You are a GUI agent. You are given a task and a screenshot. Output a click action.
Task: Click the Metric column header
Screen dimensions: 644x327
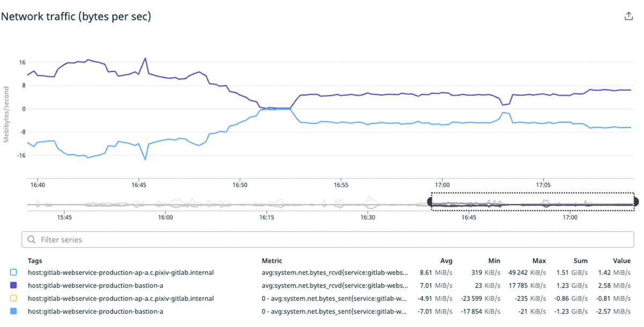point(272,261)
